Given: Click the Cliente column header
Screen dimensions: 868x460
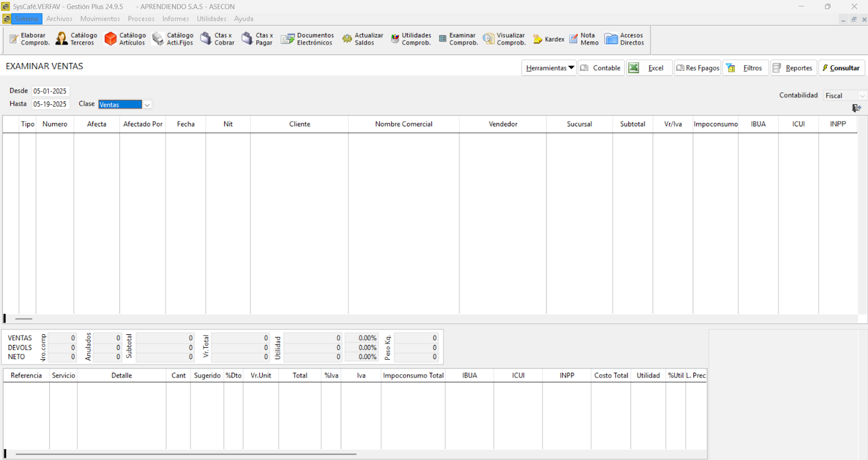Looking at the screenshot, I should (299, 124).
